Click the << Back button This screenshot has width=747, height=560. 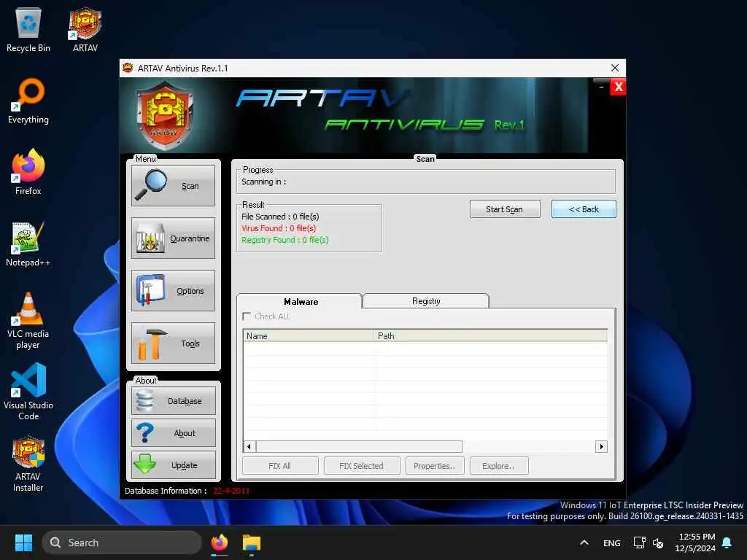pyautogui.click(x=584, y=209)
